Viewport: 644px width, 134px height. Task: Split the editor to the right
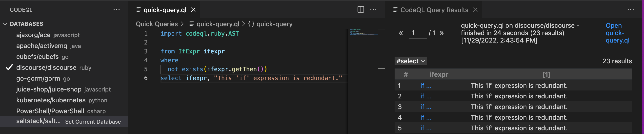pos(361,9)
